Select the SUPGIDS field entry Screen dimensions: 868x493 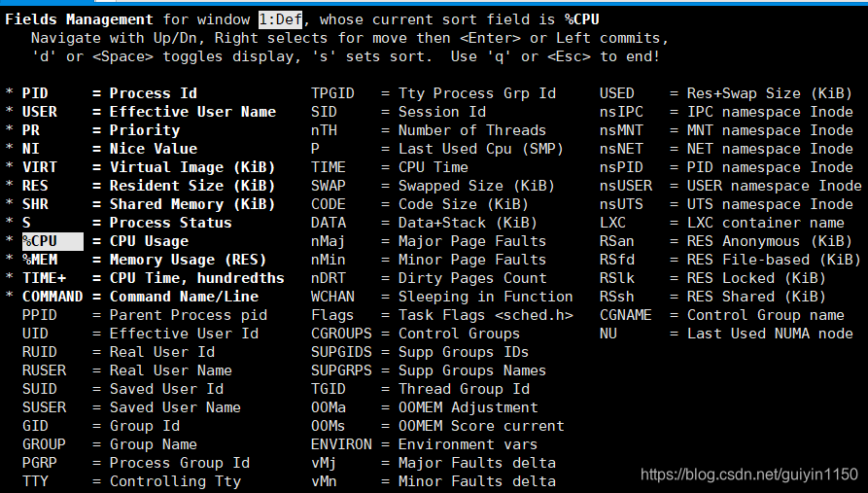click(x=341, y=352)
